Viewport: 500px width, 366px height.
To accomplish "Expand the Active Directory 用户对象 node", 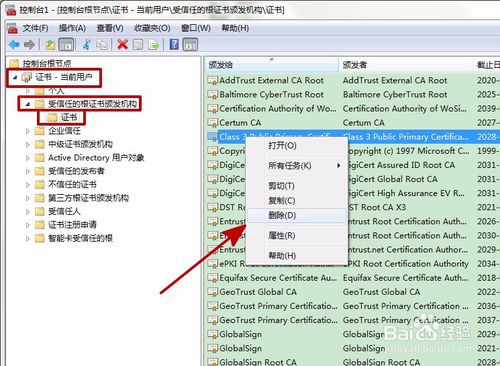I will (x=28, y=158).
